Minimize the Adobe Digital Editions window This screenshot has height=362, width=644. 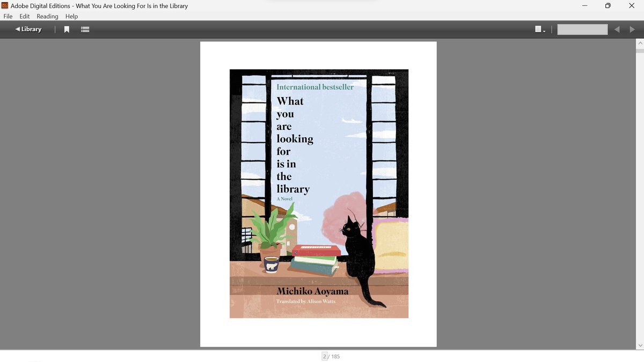pos(584,6)
